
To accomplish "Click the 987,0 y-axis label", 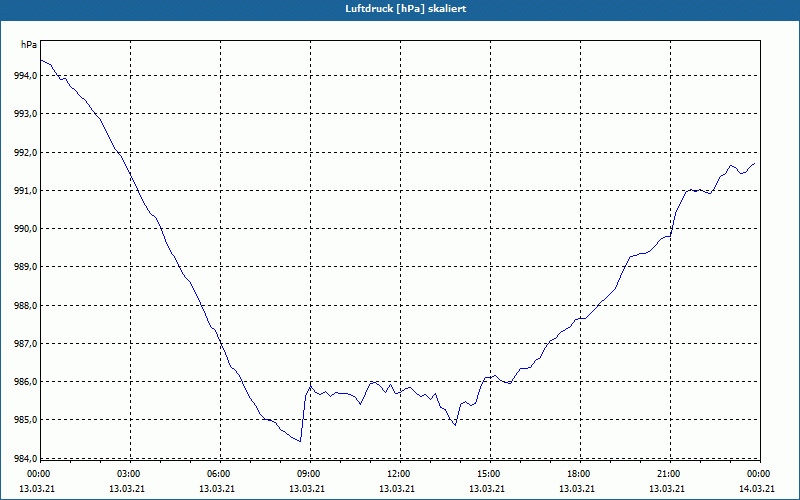I will click(25, 344).
